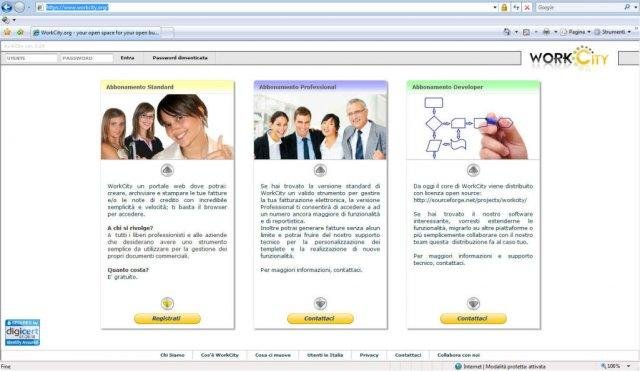This screenshot has width=640, height=371.
Task: Click the Password dimenticata button
Action: click(180, 58)
